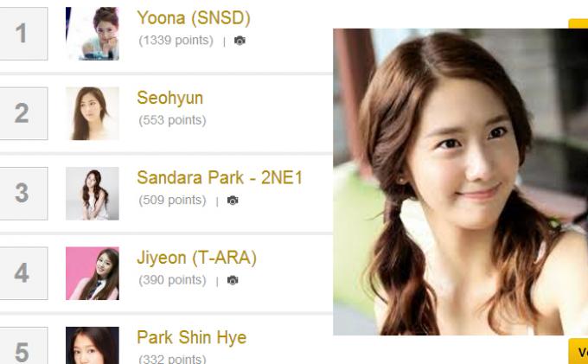Image resolution: width=588 pixels, height=364 pixels.
Task: Open thumbnail next to Seohyun entry
Action: click(x=93, y=113)
